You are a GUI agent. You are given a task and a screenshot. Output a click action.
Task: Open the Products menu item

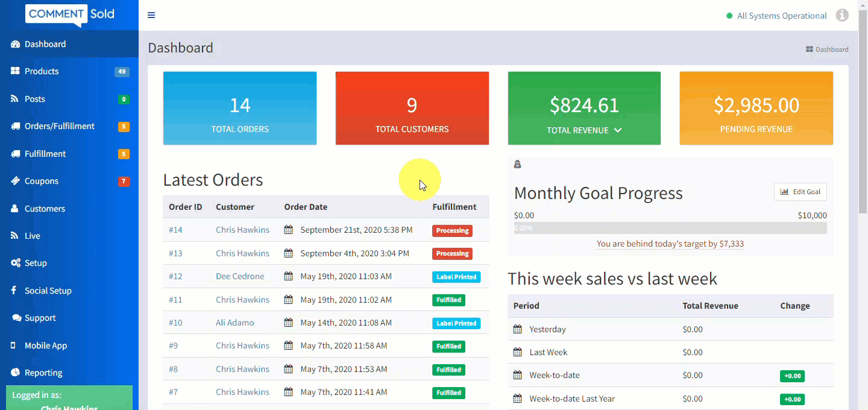pyautogui.click(x=42, y=71)
